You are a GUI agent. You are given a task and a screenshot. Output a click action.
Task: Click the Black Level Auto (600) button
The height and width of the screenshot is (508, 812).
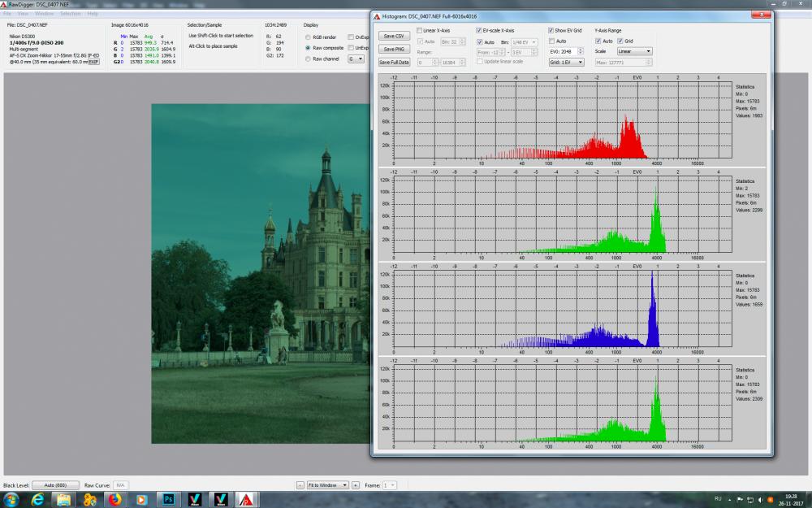55,485
